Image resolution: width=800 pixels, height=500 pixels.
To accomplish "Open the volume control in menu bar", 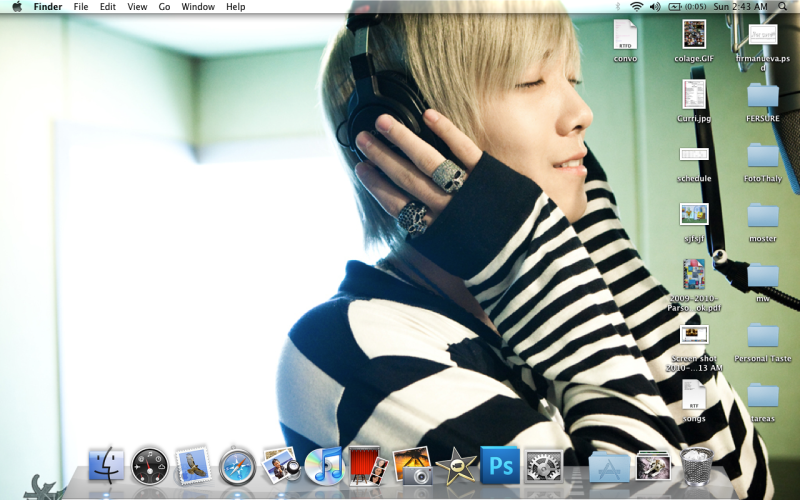I will click(x=655, y=7).
